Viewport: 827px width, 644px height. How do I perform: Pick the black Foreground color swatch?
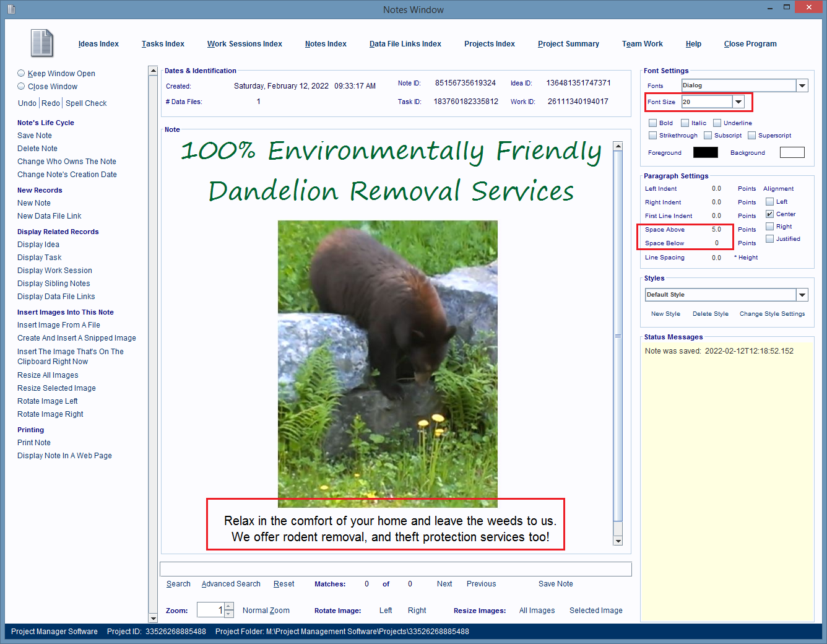coord(706,152)
